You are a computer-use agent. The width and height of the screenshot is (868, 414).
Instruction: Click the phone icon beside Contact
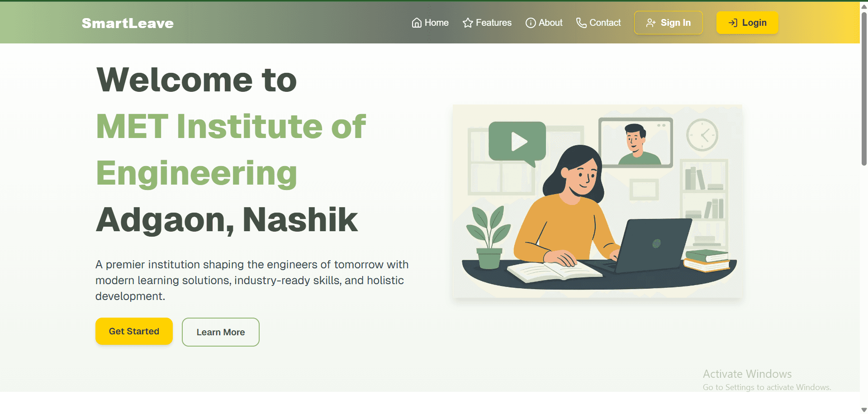(581, 23)
